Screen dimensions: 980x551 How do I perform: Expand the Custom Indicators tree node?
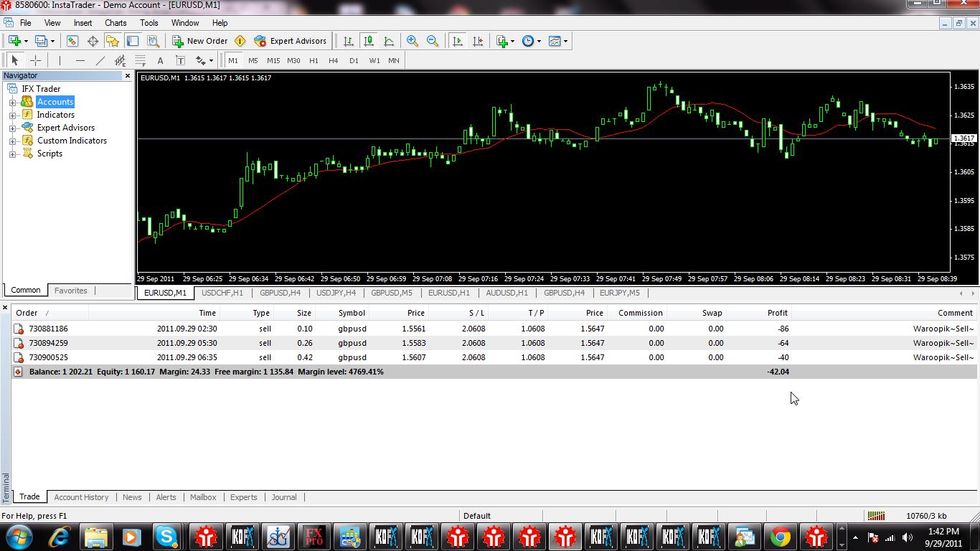(x=12, y=141)
